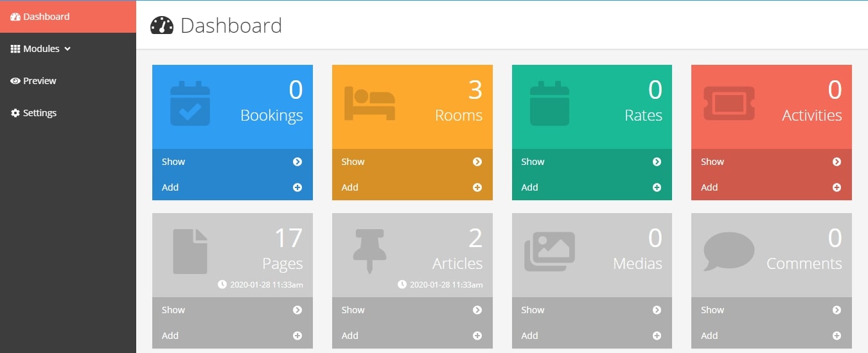The height and width of the screenshot is (353, 868).
Task: Add a new Article
Action: tap(412, 336)
